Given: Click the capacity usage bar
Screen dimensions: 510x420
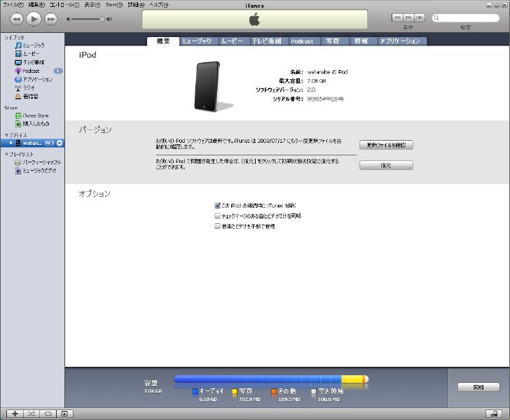Looking at the screenshot, I should coord(271,379).
